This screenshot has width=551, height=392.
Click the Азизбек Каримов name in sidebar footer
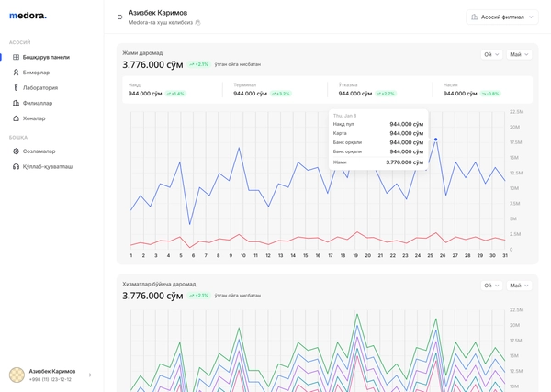pyautogui.click(x=52, y=371)
